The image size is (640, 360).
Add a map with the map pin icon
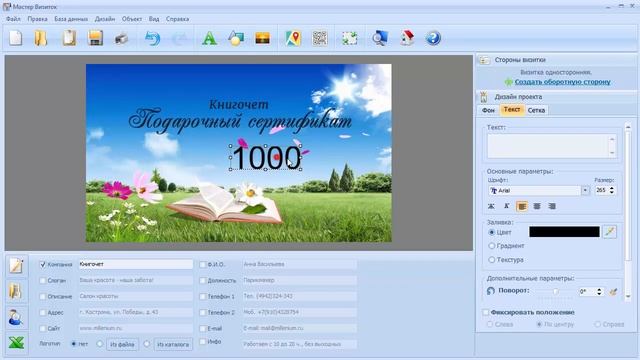[293, 38]
